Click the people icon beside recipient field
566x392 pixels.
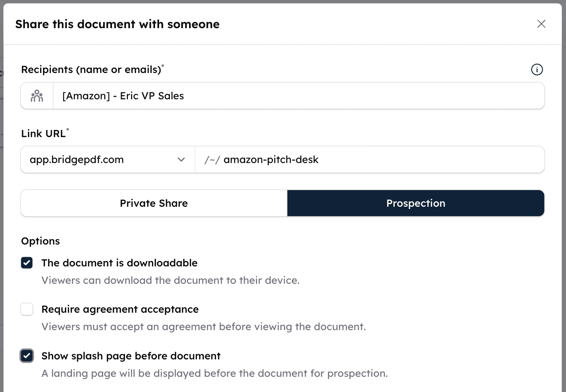pyautogui.click(x=37, y=96)
